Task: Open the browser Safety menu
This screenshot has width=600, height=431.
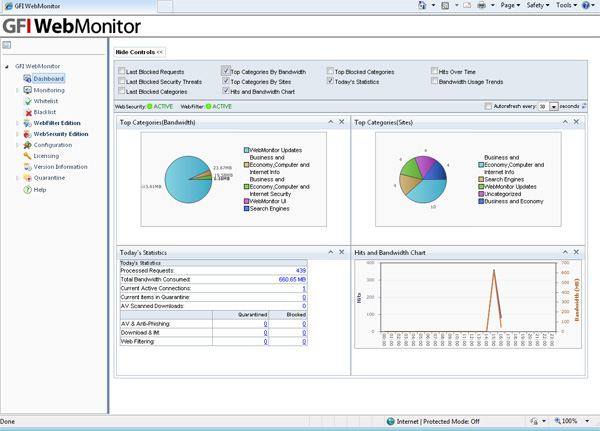Action: pos(537,5)
